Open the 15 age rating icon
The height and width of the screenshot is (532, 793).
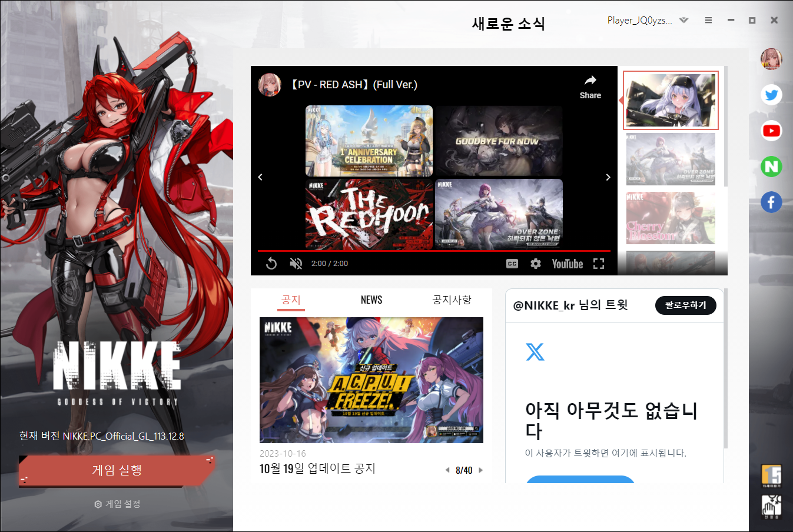[x=771, y=476]
